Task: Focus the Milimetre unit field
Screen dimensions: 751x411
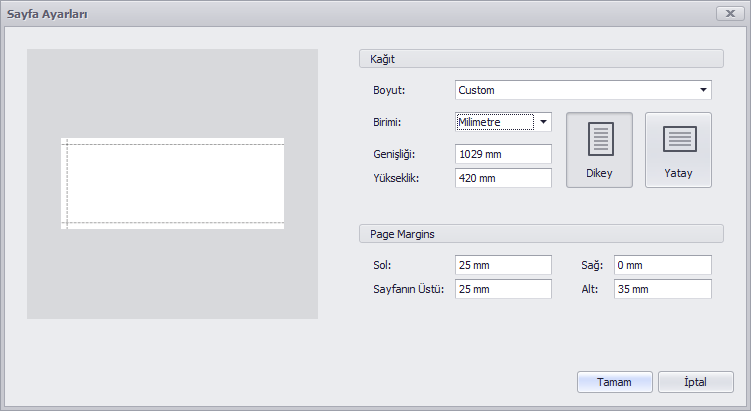Action: [x=495, y=122]
